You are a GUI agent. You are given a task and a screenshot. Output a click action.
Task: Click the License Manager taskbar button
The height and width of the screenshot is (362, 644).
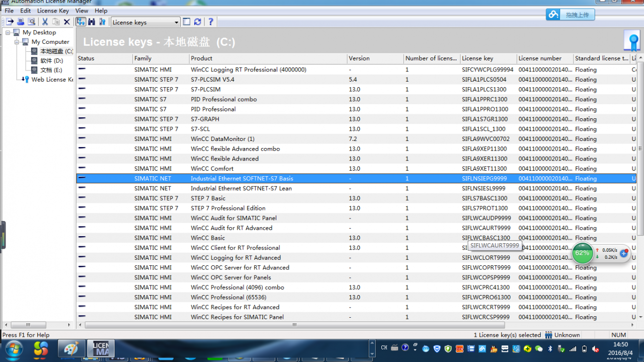click(102, 349)
